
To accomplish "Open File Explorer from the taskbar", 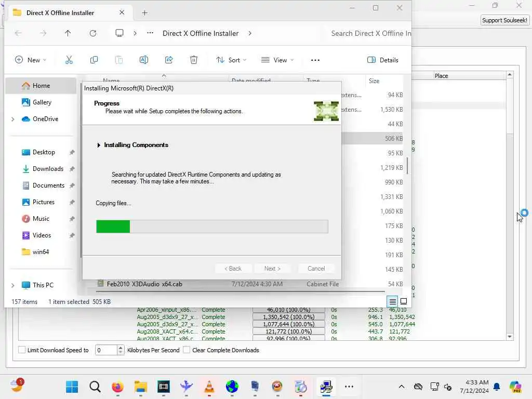I will [x=140, y=387].
